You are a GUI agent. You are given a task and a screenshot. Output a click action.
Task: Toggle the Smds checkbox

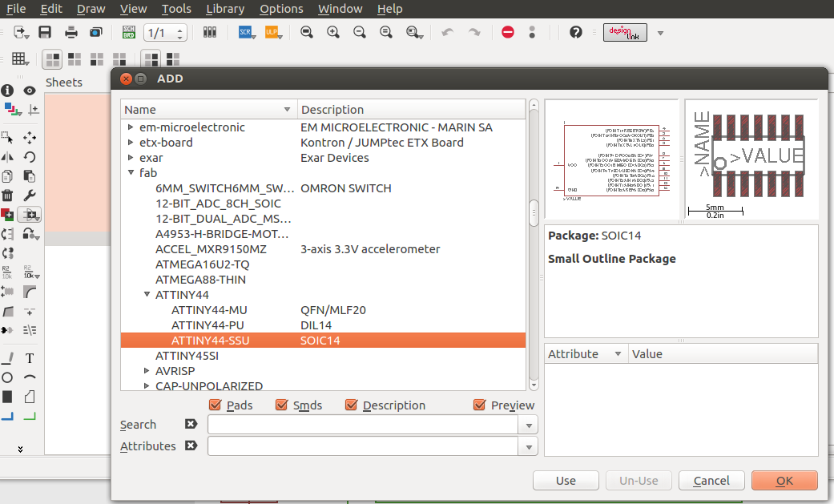(281, 405)
